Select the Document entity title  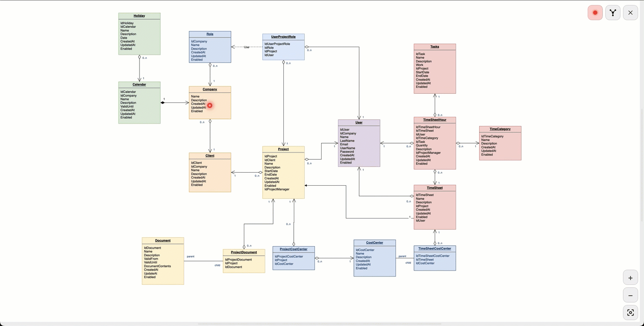(x=163, y=240)
